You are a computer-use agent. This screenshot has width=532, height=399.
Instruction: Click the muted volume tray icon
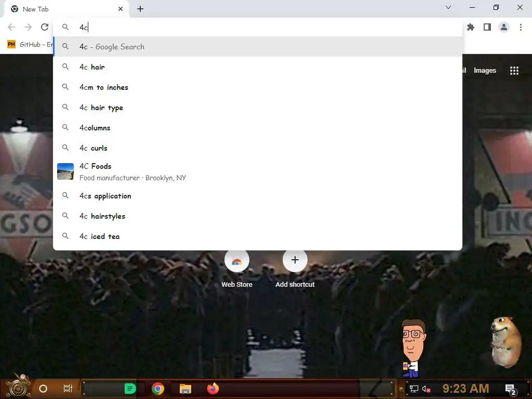(426, 389)
